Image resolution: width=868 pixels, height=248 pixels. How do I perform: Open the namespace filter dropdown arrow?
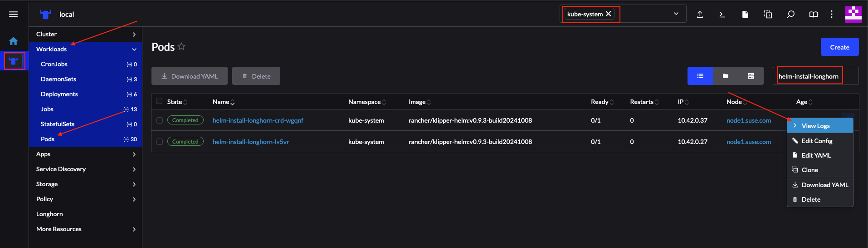coord(676,14)
